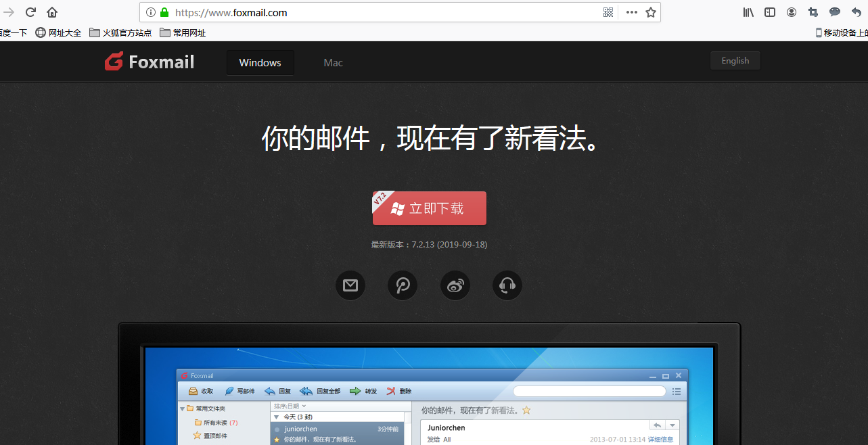Go to browser home page icon

pos(52,12)
